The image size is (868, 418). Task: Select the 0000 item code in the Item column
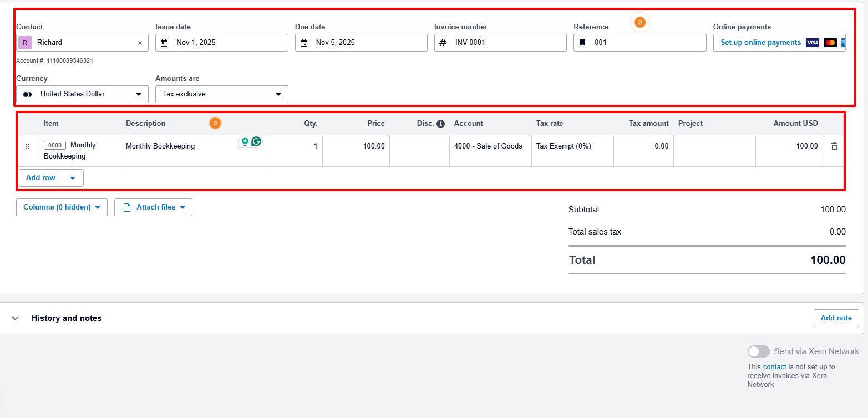54,145
